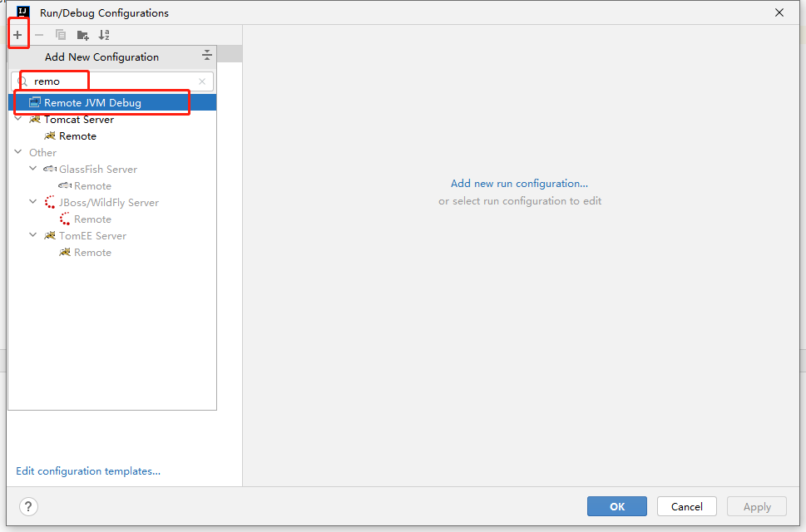Click the TomEE Server cat icon

point(50,236)
